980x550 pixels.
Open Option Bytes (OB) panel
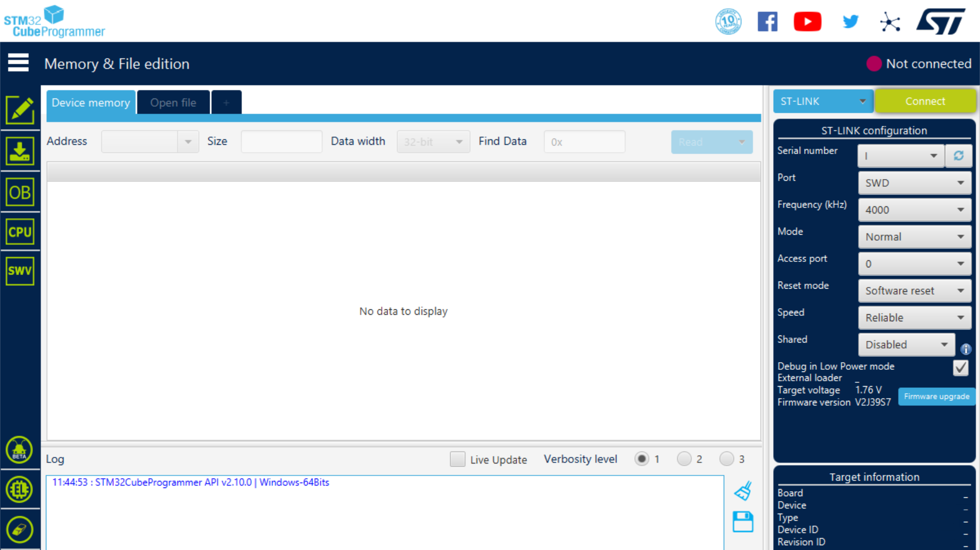coord(20,192)
